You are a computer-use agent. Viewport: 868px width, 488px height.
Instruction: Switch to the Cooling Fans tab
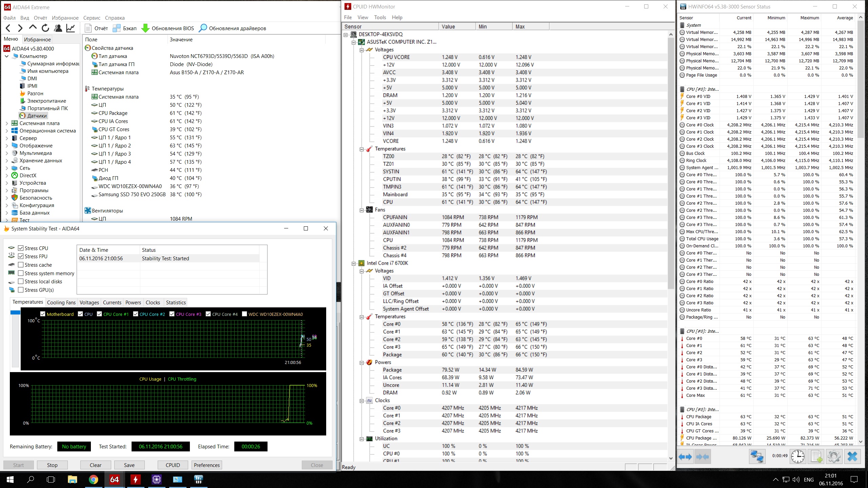(61, 302)
